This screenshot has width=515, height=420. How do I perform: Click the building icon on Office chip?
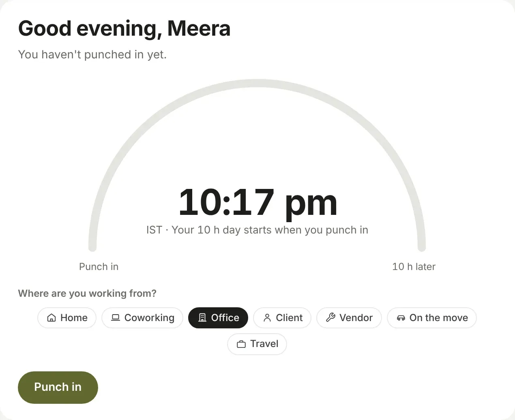pyautogui.click(x=202, y=318)
